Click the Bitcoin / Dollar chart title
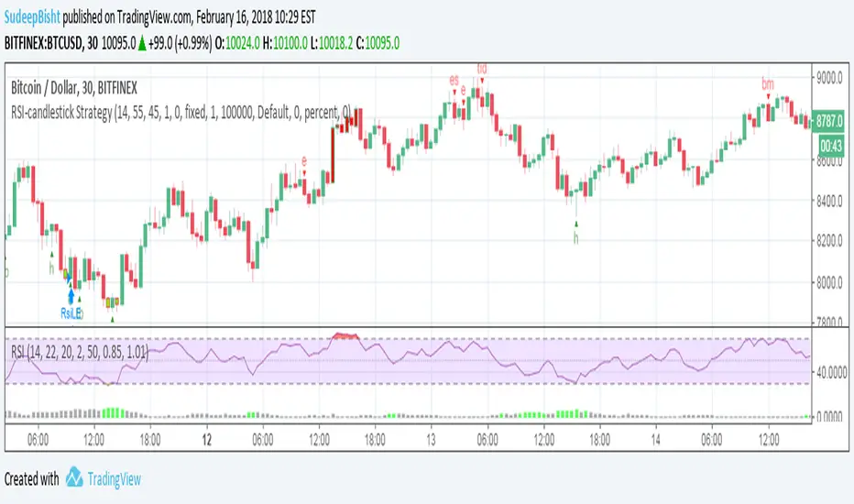The image size is (854, 504). 74,88
